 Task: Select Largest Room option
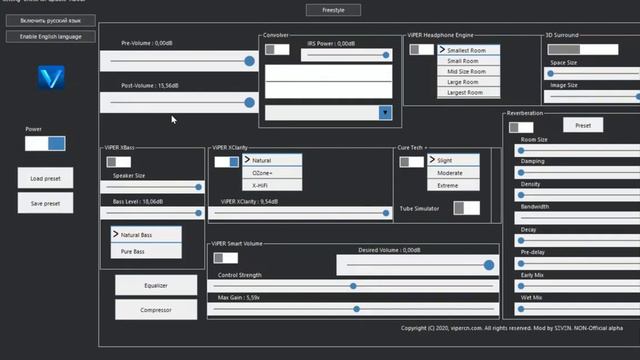[x=469, y=93]
